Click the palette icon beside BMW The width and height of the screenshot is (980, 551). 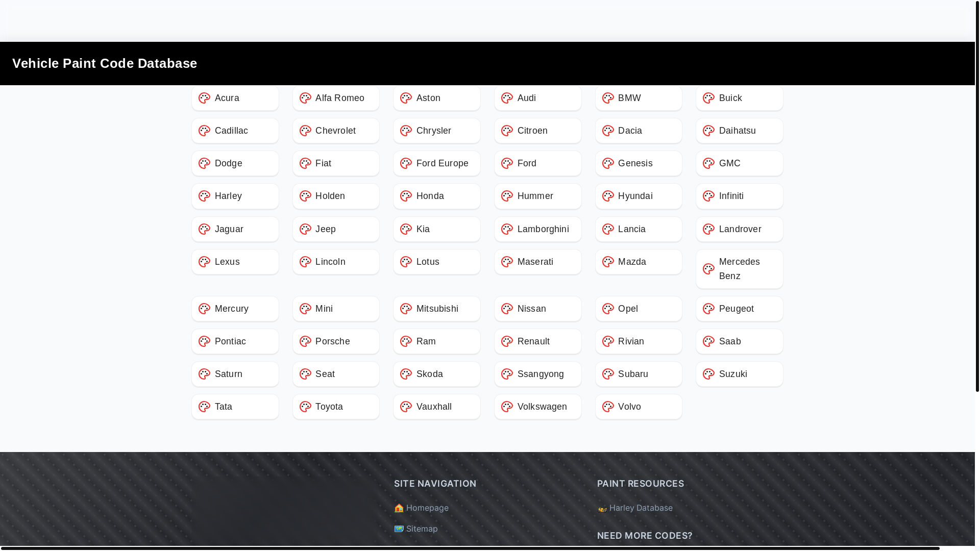click(608, 98)
